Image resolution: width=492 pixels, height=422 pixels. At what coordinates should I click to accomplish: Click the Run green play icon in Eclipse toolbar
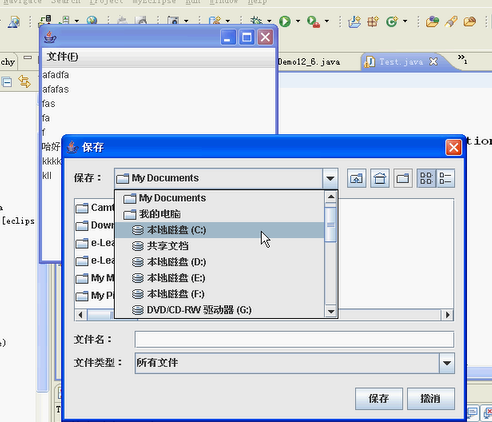[x=285, y=21]
